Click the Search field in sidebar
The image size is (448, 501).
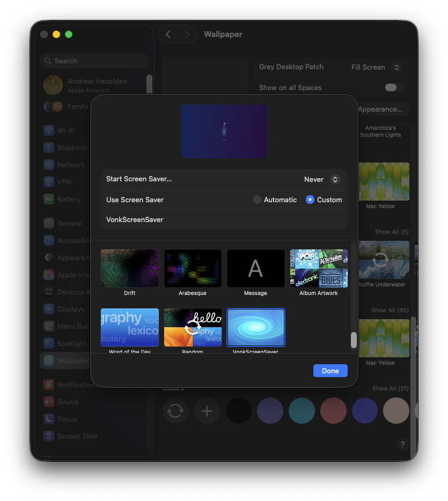click(x=94, y=61)
